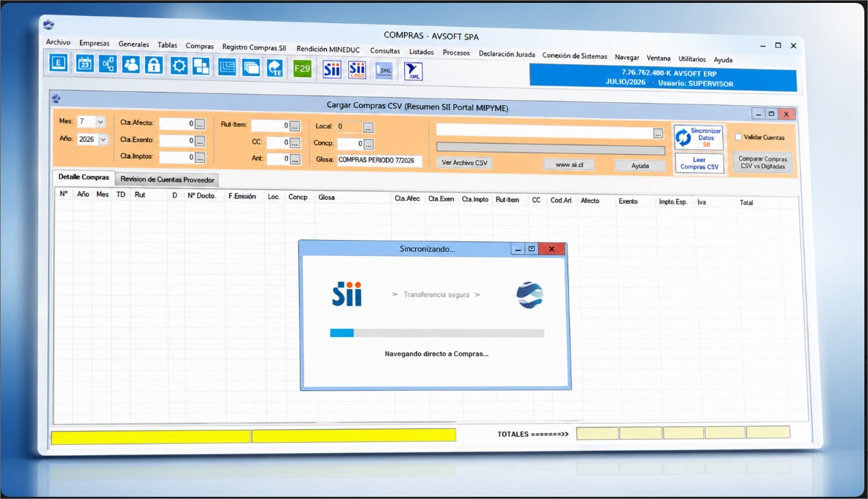Click Ver Archivo CSV button
Image resolution: width=868 pixels, height=499 pixels.
[465, 163]
